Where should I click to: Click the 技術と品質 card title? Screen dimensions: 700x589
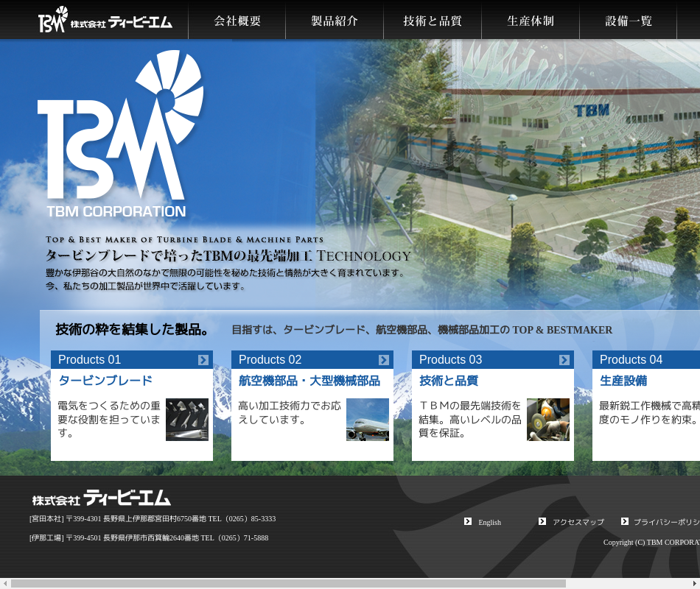tap(449, 381)
